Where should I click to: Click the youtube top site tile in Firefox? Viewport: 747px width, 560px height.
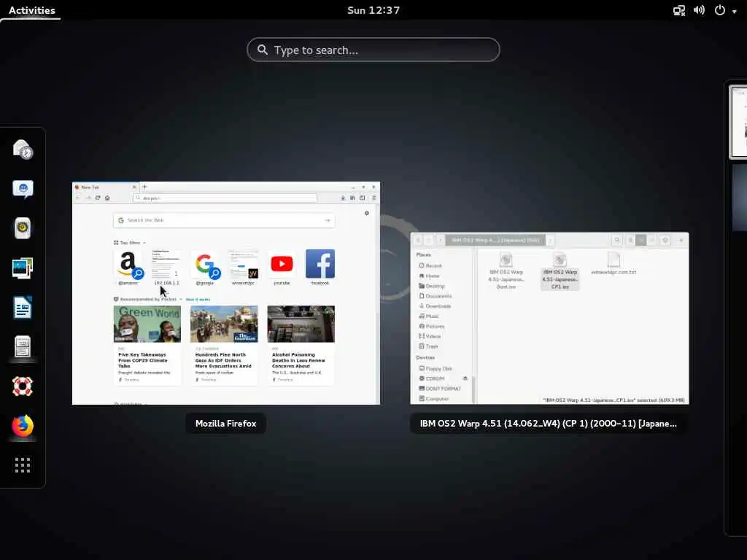[x=282, y=267]
